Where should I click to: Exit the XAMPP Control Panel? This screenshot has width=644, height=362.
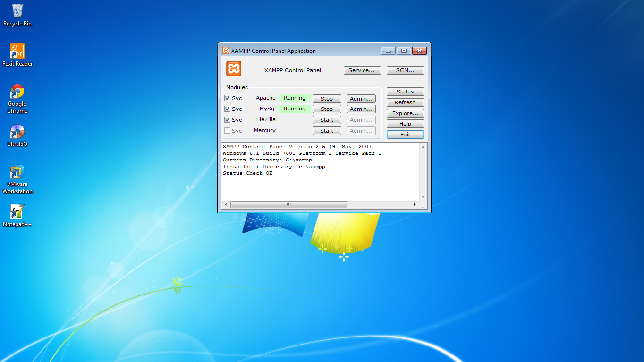point(405,135)
